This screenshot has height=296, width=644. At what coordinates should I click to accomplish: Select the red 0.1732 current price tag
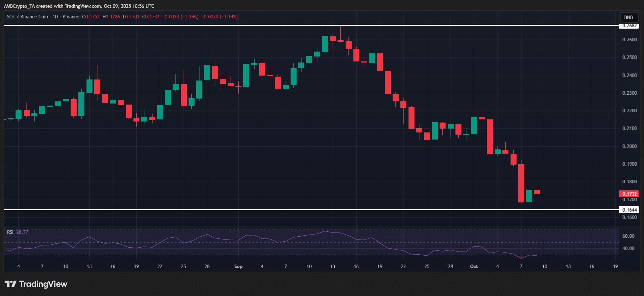point(629,194)
